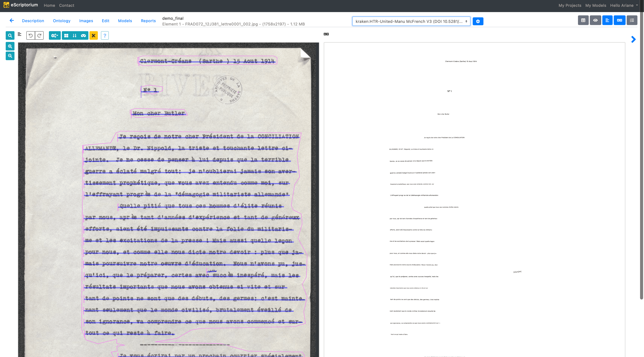Image resolution: width=644 pixels, height=357 pixels.
Task: Click the page vertical scrollbar
Action: coord(641,150)
